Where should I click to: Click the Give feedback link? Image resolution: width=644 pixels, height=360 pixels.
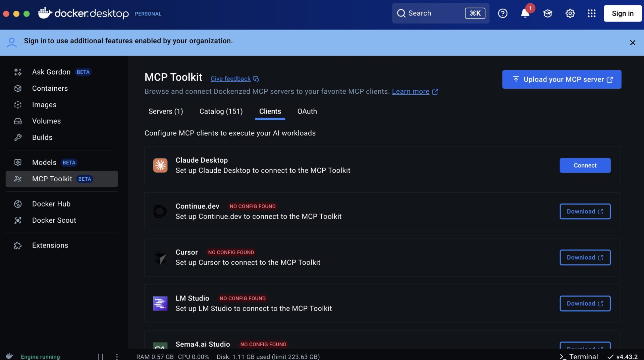click(x=230, y=79)
